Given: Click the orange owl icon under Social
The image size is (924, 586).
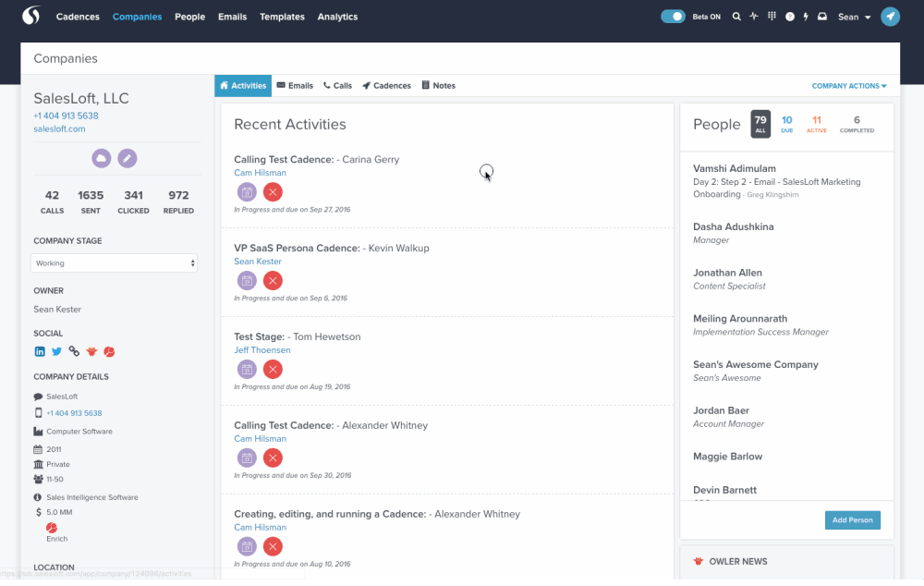Looking at the screenshot, I should (91, 351).
